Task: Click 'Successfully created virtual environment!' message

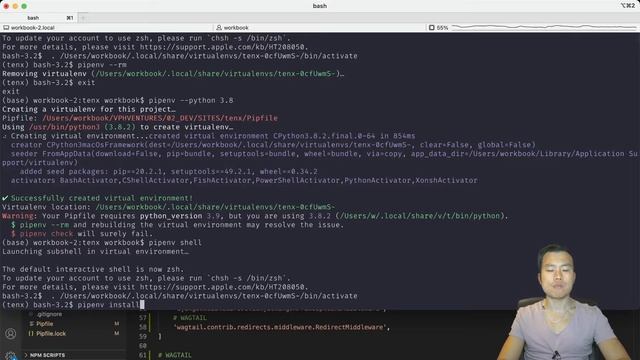Action: tap(101, 198)
